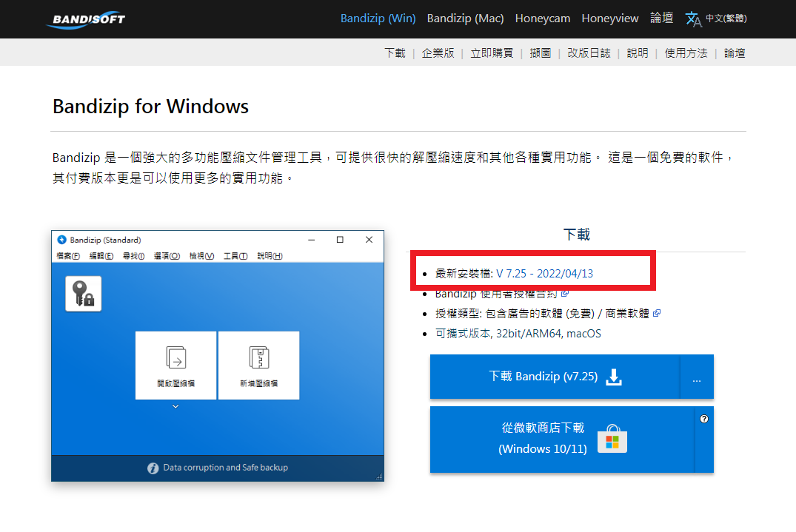This screenshot has width=796, height=532.
Task: Open 使用方法 how-to page
Action: [686, 53]
